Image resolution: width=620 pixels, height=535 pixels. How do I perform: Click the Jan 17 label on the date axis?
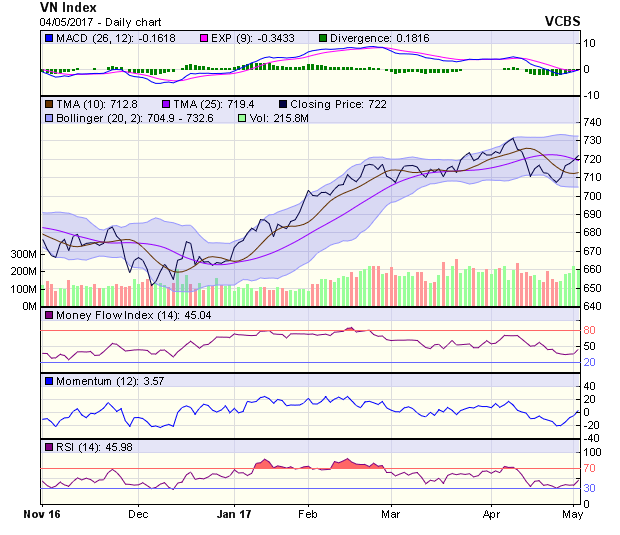(235, 515)
